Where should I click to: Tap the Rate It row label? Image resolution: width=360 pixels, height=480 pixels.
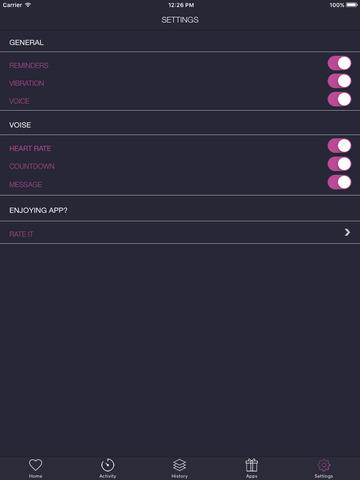point(21,234)
